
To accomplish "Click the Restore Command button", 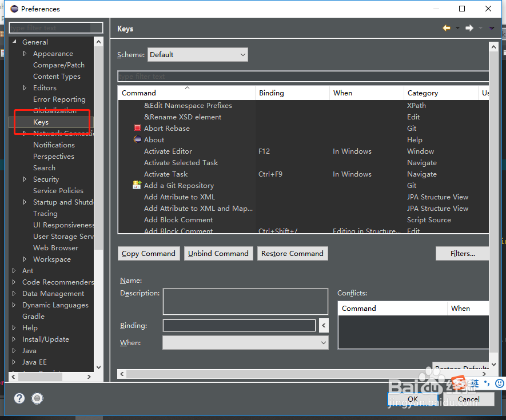I will [x=292, y=254].
